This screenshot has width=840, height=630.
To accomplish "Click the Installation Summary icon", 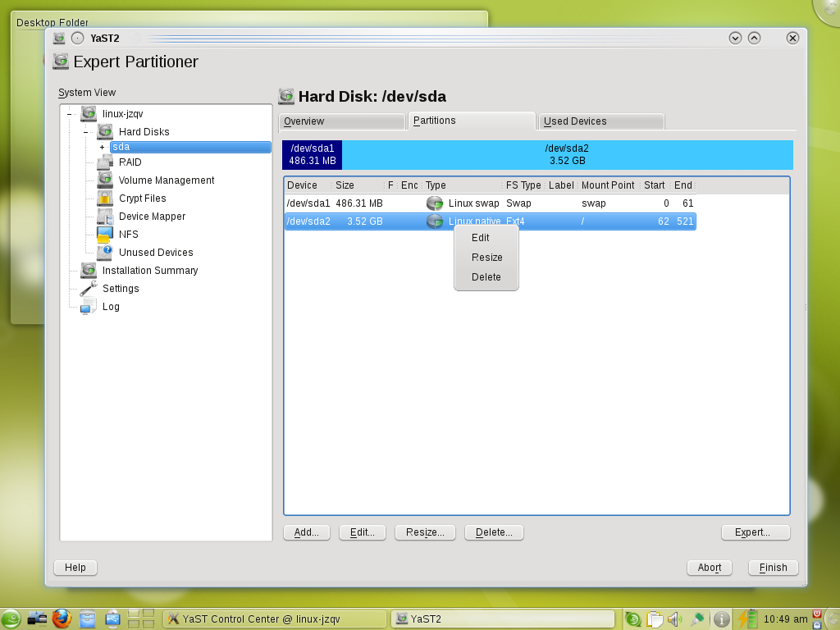I will pos(89,271).
